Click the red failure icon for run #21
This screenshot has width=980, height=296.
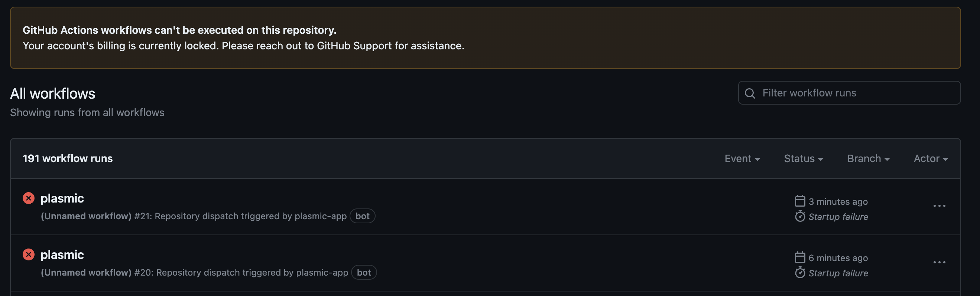[x=29, y=198]
